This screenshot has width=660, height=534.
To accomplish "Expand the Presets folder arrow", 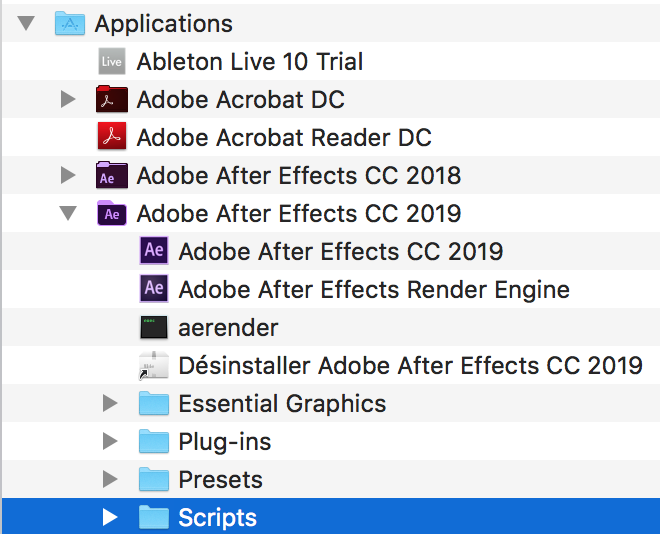I will pyautogui.click(x=110, y=480).
